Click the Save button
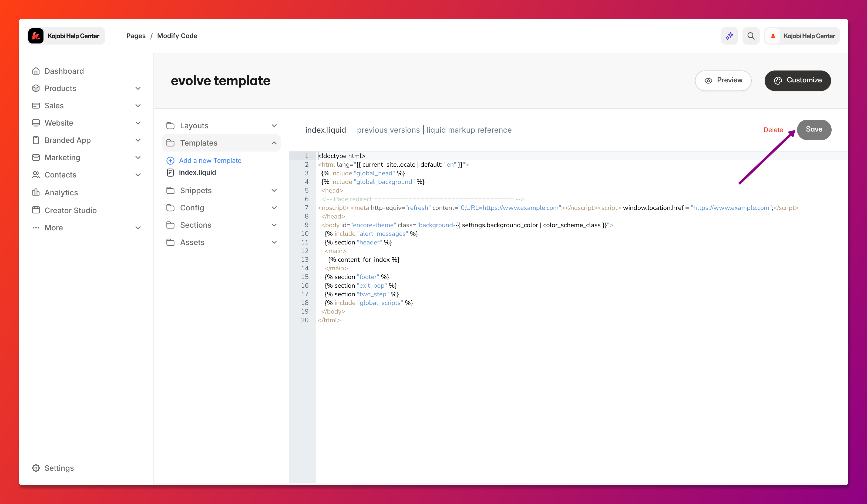 pyautogui.click(x=814, y=130)
